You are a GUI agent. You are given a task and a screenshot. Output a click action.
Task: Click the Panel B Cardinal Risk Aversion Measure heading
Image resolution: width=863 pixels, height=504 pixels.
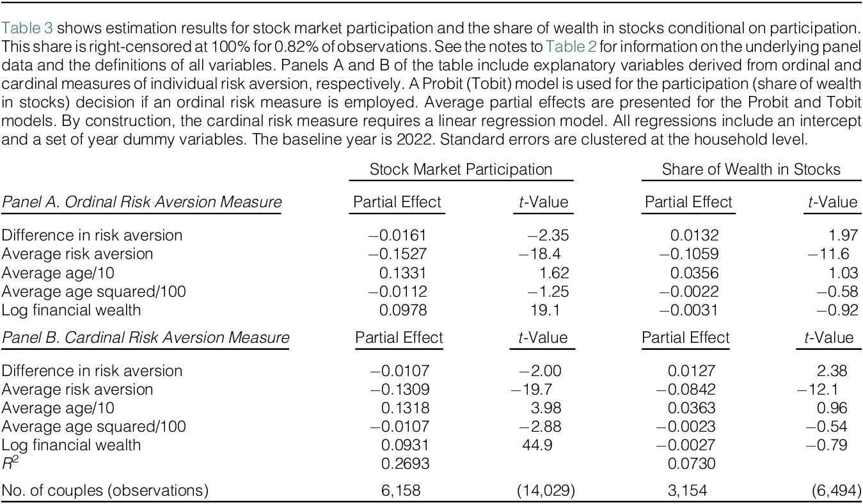pos(145,338)
